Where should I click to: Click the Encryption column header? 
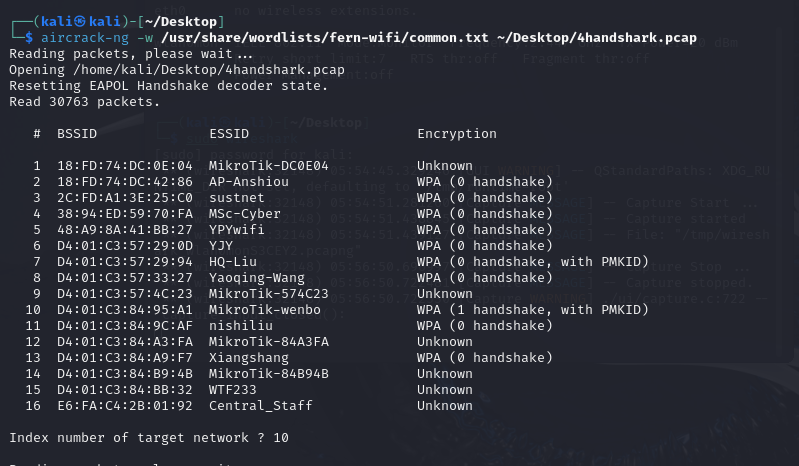[457, 134]
